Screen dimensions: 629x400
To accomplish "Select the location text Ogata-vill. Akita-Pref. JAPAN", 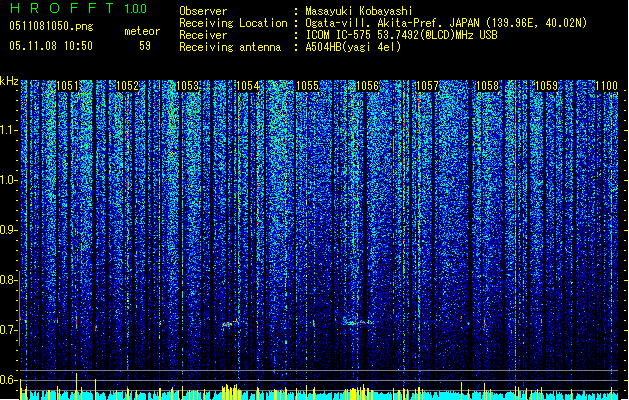I will point(392,23).
